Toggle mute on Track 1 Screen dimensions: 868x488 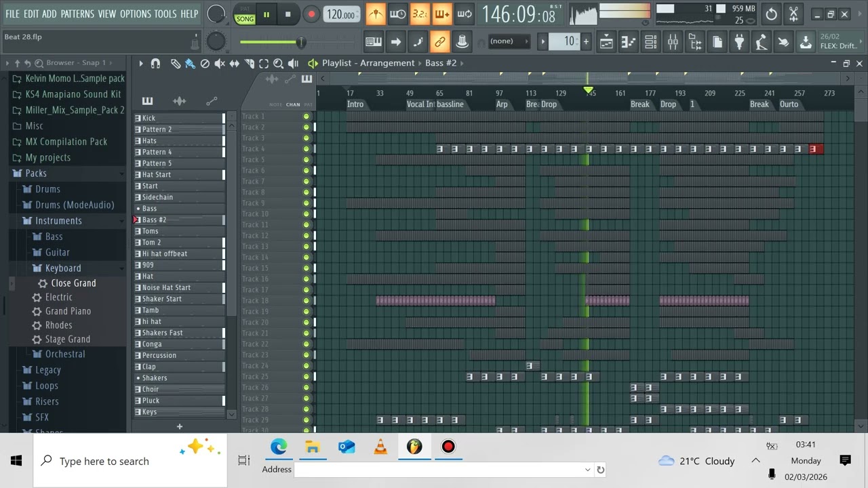[306, 117]
